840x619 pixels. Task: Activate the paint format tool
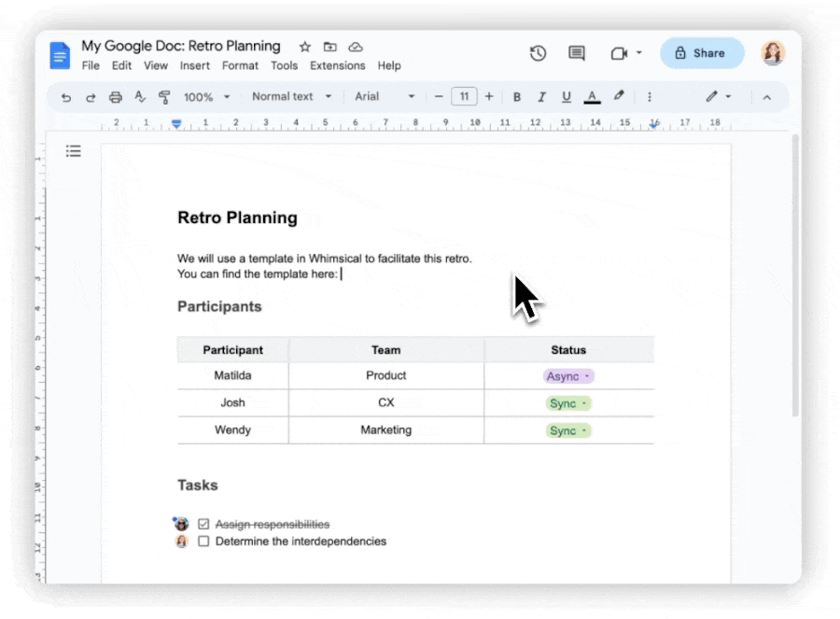(164, 97)
